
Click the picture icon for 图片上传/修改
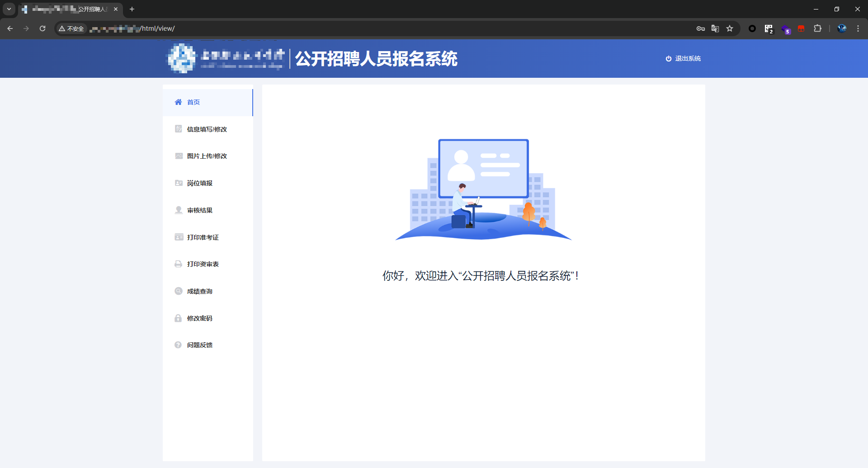tap(179, 156)
